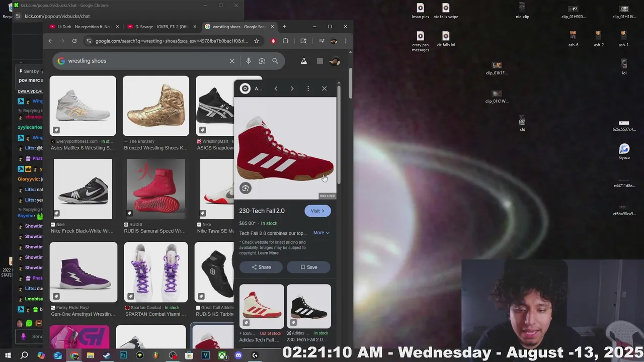Open the Learn More copyright link
This screenshot has width=644, height=362.
tap(268, 253)
